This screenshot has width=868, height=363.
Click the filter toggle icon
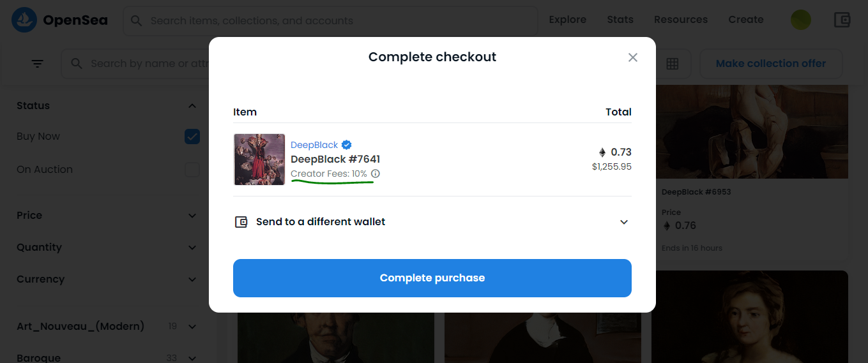pos(38,64)
